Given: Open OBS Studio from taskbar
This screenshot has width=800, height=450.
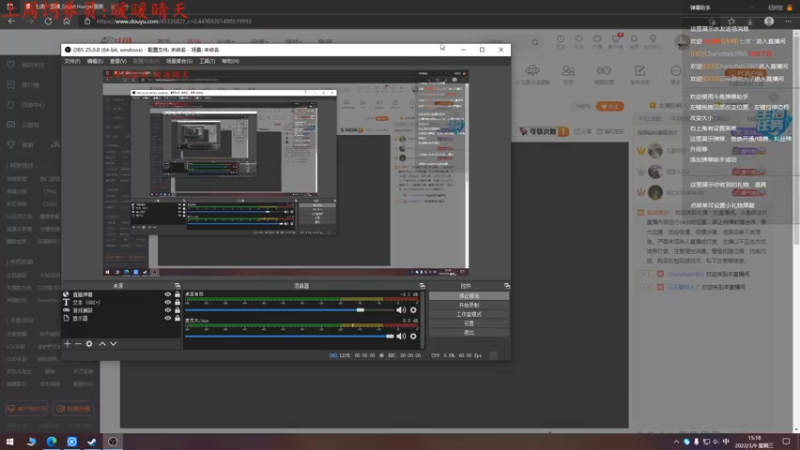Looking at the screenshot, I should click(x=113, y=441).
